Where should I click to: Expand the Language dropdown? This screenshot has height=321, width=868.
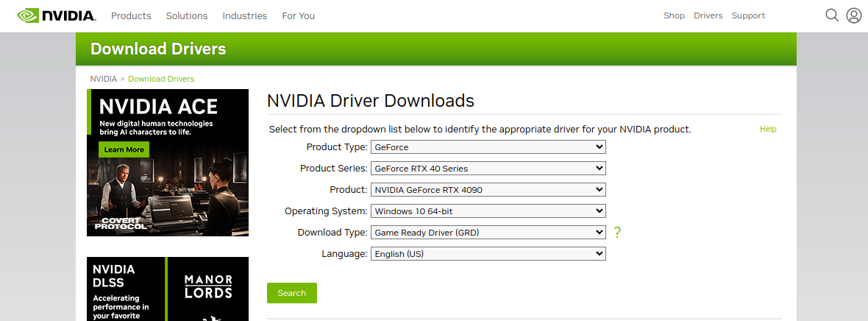488,254
